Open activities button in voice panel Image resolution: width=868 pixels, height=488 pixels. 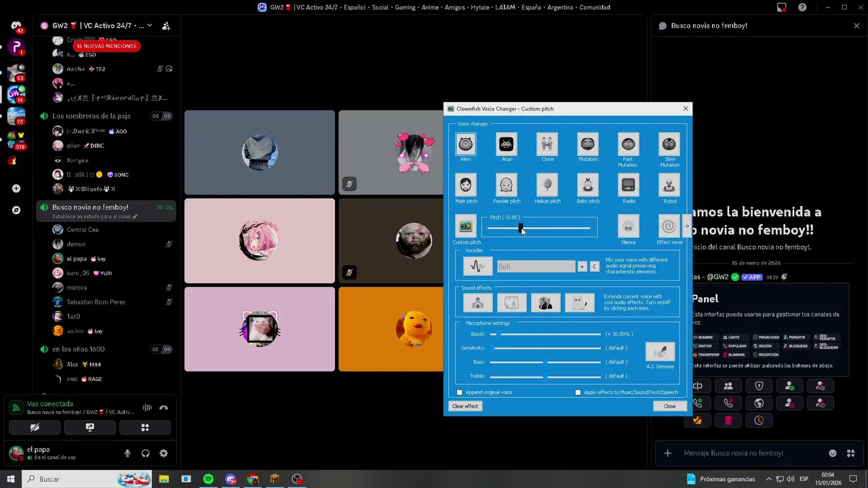(x=144, y=428)
